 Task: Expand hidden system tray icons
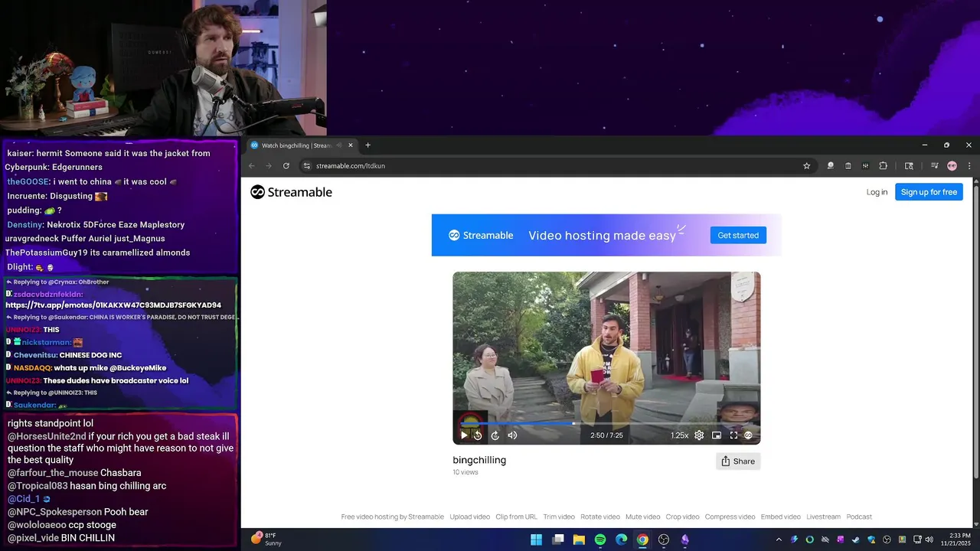pyautogui.click(x=779, y=540)
